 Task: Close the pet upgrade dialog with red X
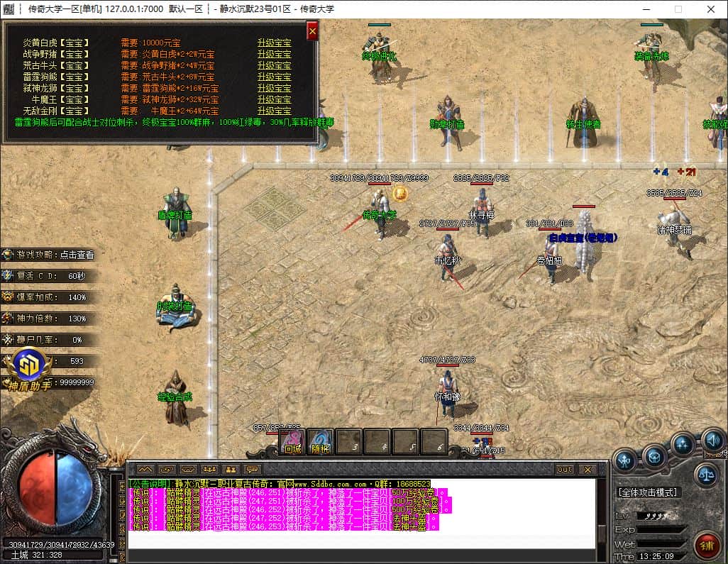tap(312, 31)
